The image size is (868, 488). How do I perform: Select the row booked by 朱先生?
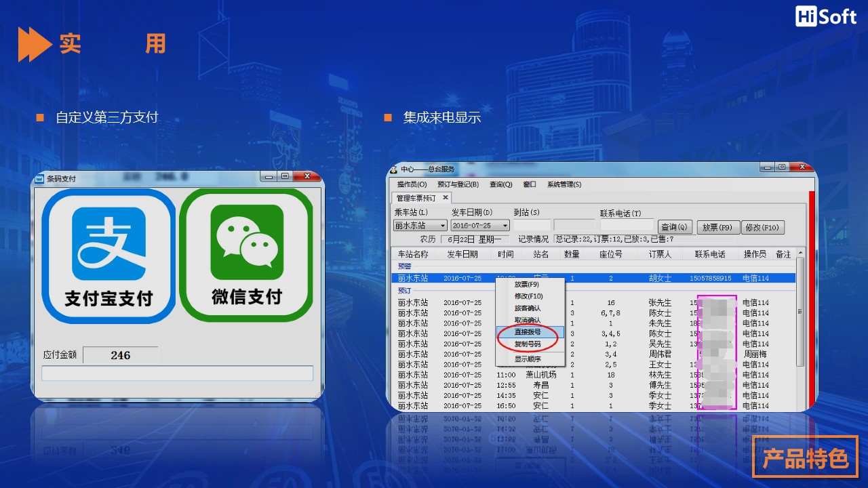[x=594, y=323]
